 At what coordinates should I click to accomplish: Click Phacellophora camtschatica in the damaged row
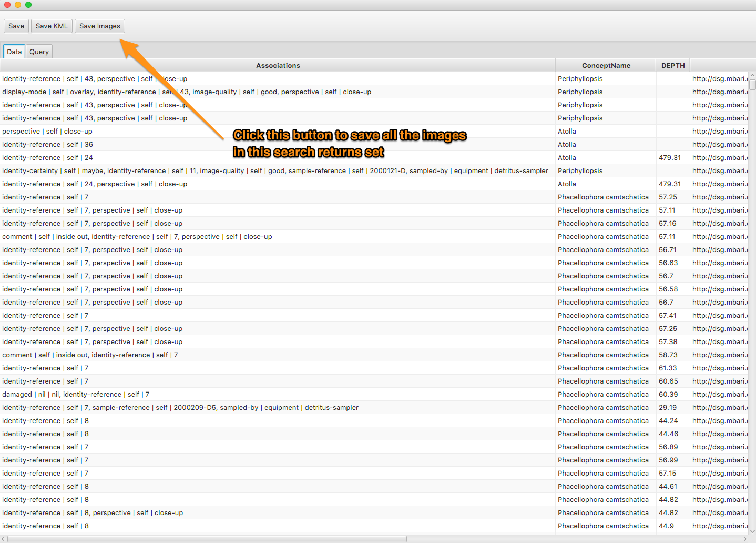tap(603, 394)
